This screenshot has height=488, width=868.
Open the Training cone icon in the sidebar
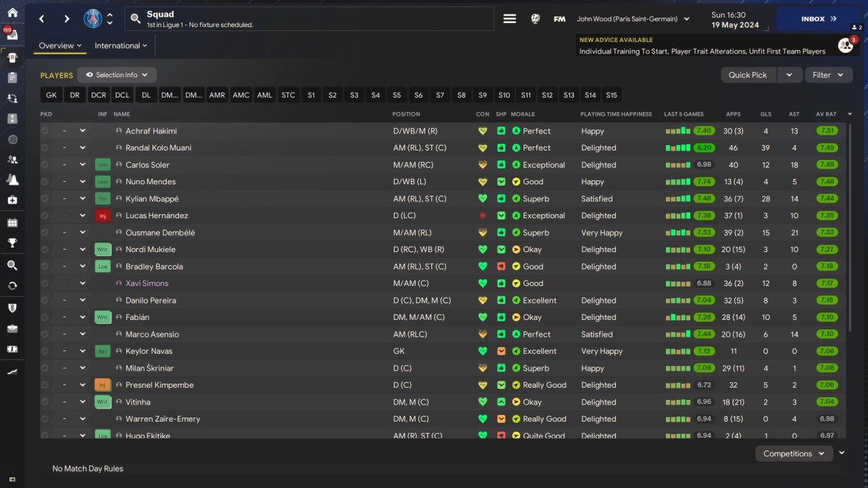coord(12,180)
